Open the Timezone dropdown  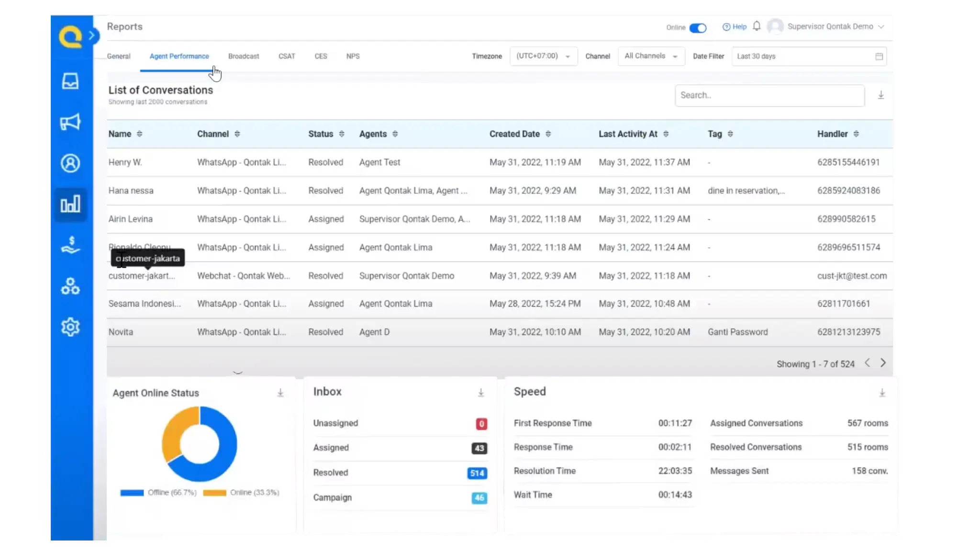pos(544,56)
